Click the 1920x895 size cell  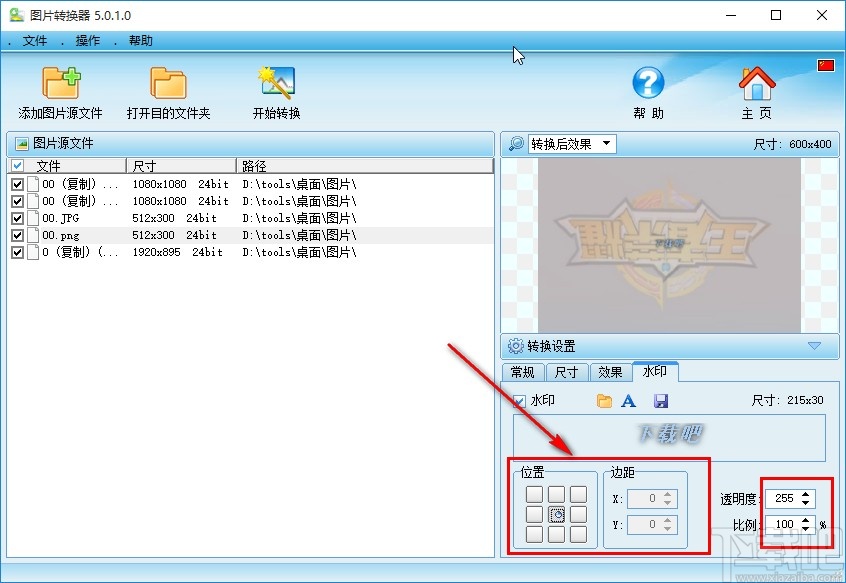pos(156,252)
